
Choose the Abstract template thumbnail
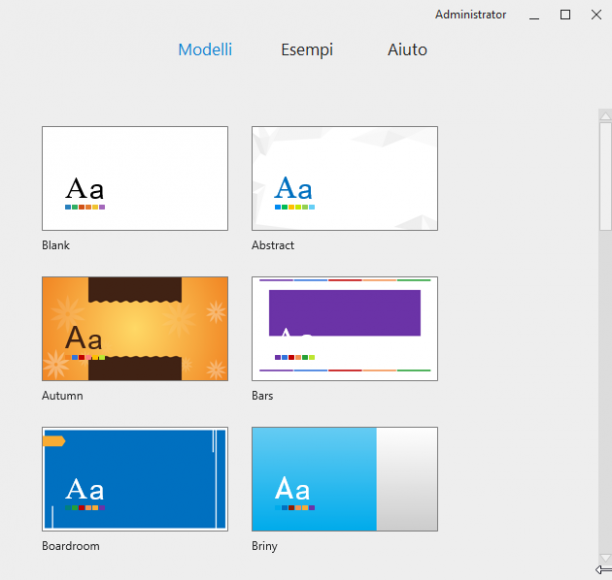tap(345, 178)
